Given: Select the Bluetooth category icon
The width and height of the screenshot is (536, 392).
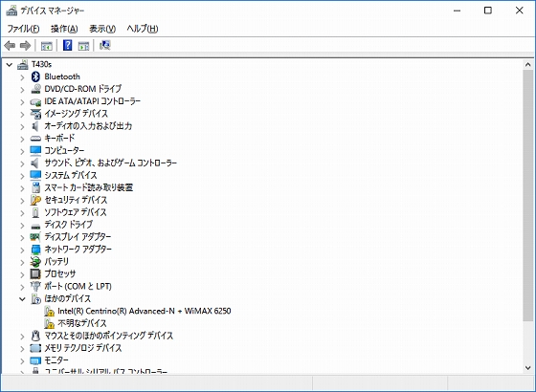Looking at the screenshot, I should (x=35, y=76).
